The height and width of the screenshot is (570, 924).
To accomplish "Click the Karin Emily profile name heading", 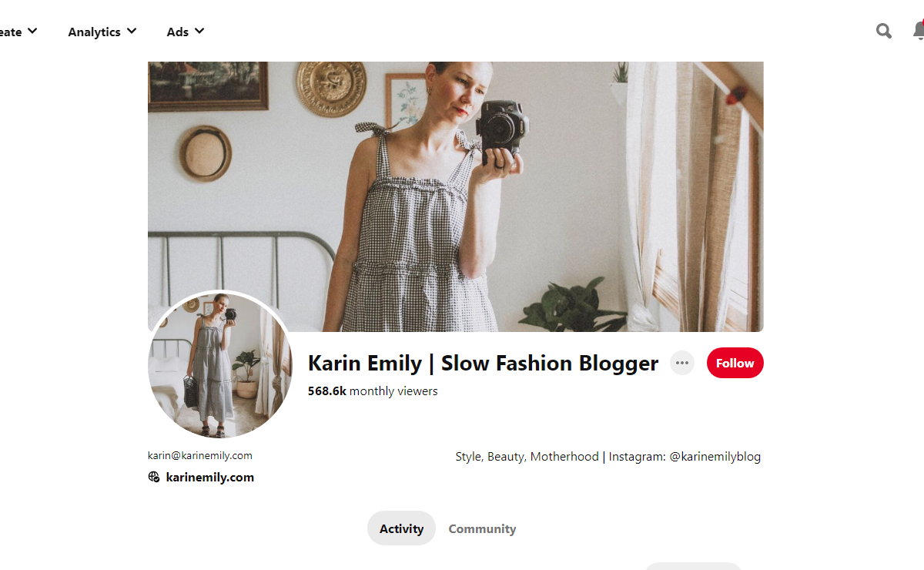I will point(483,363).
